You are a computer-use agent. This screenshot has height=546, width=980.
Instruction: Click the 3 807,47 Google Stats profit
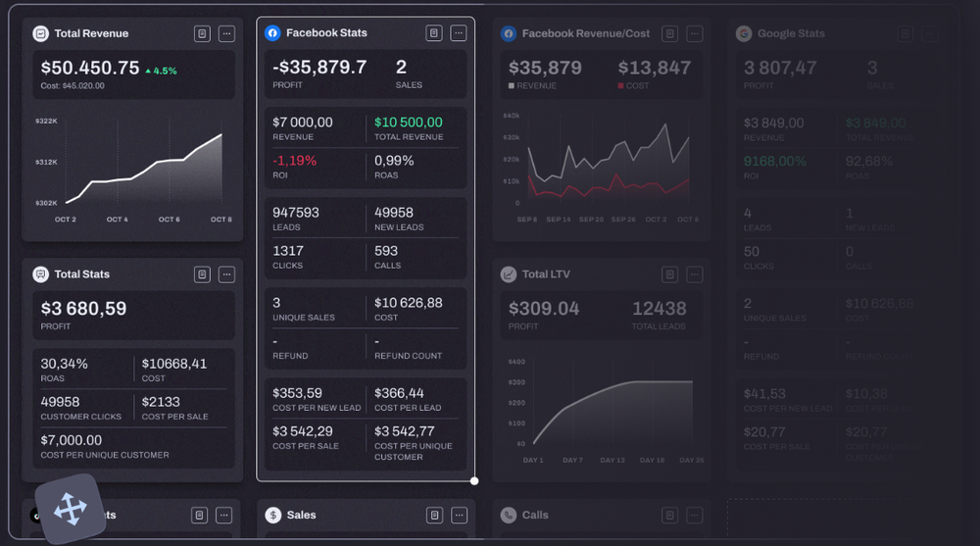[x=780, y=68]
